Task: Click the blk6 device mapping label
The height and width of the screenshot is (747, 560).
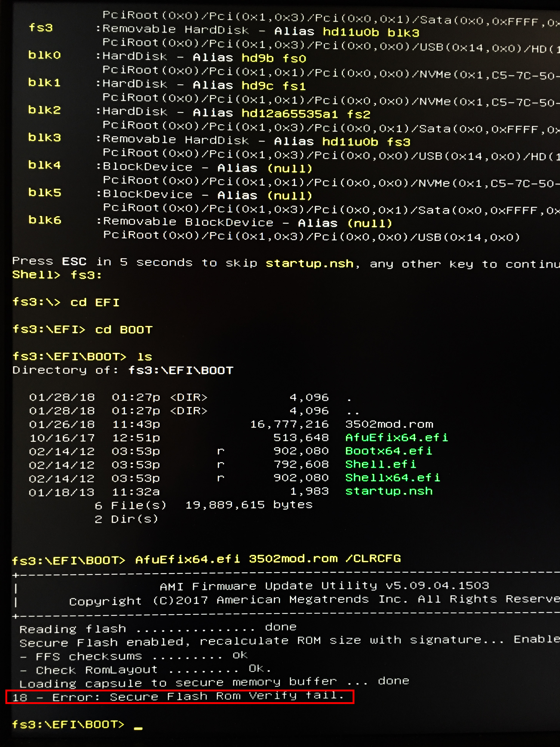Action: pyautogui.click(x=45, y=220)
